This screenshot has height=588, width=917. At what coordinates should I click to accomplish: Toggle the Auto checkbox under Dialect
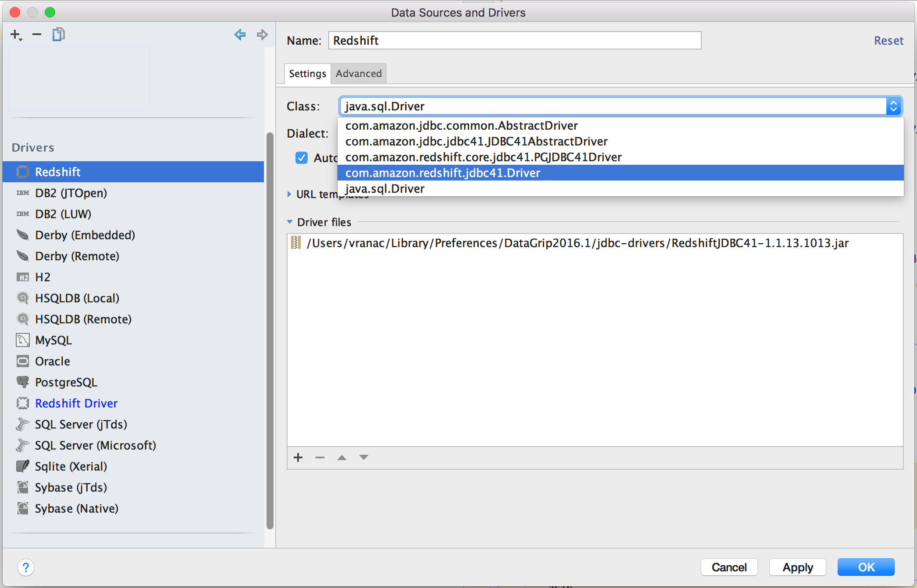302,158
